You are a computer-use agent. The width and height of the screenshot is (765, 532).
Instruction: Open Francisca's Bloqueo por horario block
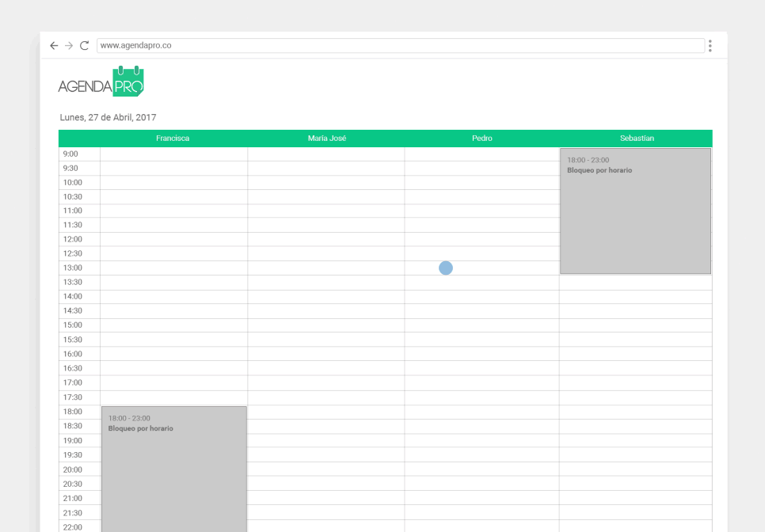point(174,469)
